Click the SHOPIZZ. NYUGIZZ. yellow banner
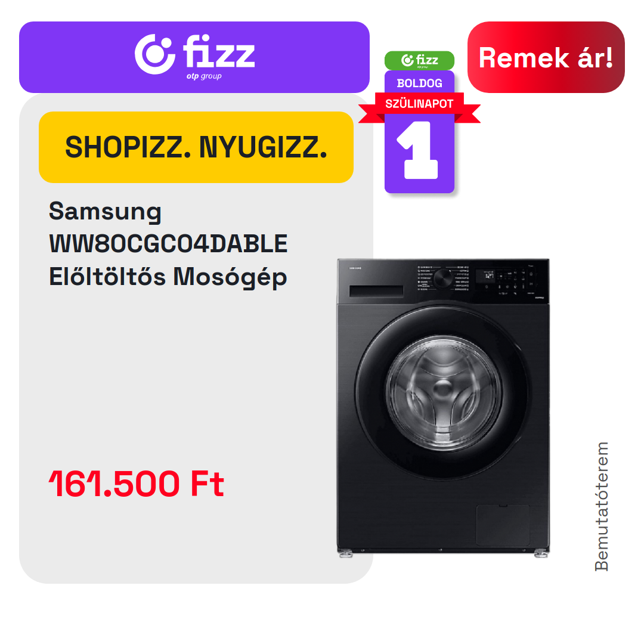This screenshot has height=644, width=644. (196, 147)
